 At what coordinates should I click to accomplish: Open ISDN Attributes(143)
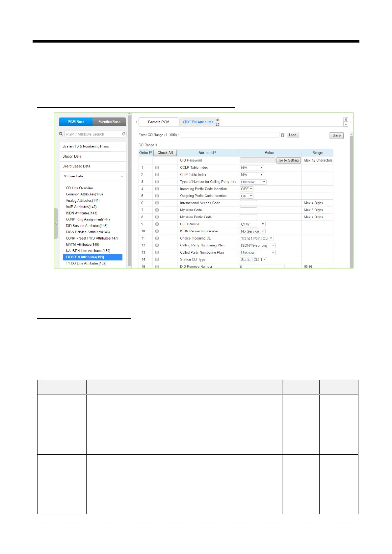coord(82,213)
